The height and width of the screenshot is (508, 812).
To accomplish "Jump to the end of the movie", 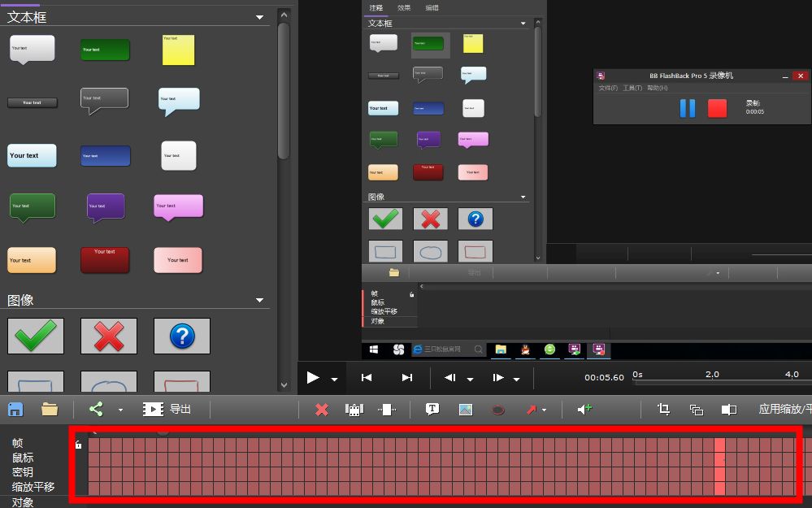I will (407, 377).
